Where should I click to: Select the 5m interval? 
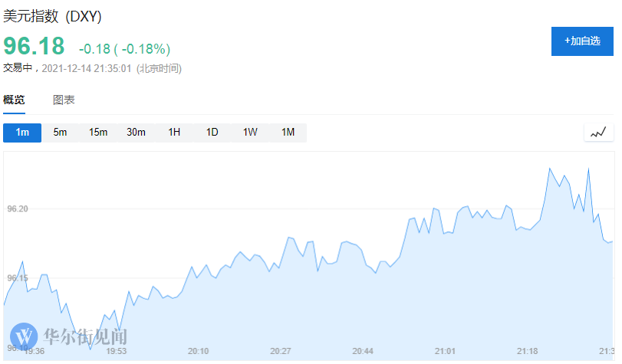60,133
